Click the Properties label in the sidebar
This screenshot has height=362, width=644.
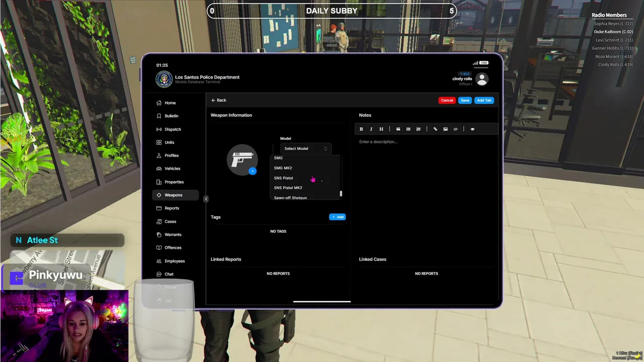[x=174, y=182]
